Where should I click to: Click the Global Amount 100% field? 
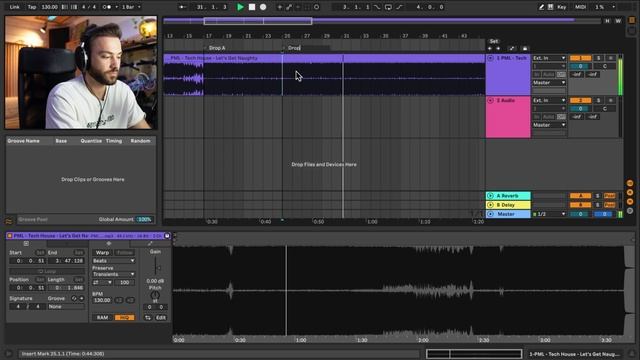[x=144, y=220]
